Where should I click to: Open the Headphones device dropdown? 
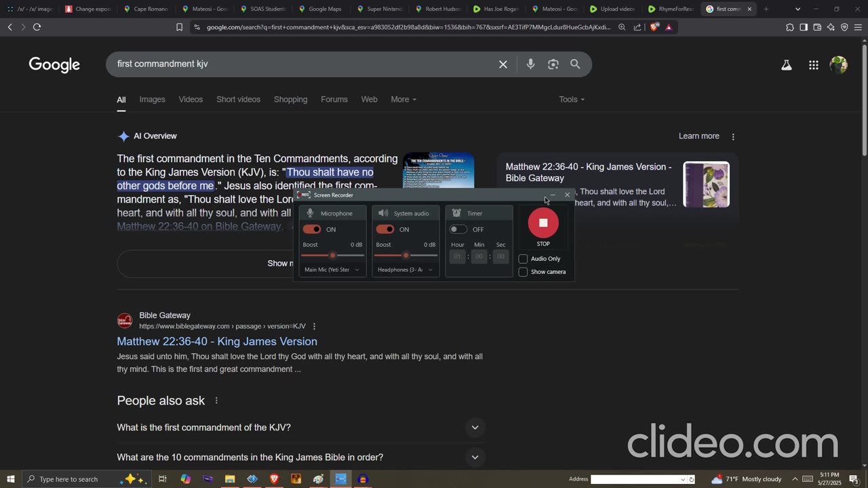coord(406,270)
